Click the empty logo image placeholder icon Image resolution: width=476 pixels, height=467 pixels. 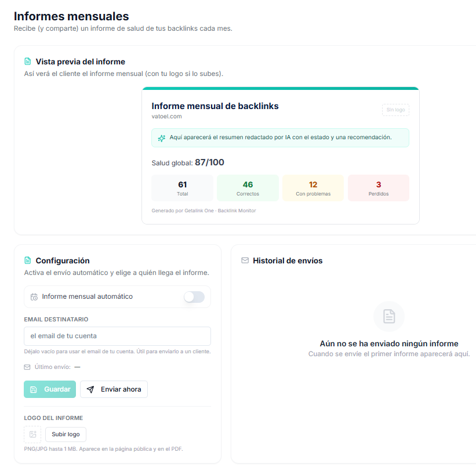pyautogui.click(x=32, y=434)
